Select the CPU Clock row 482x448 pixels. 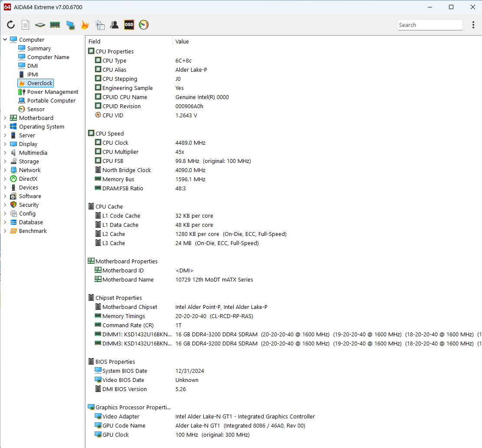tap(284, 143)
